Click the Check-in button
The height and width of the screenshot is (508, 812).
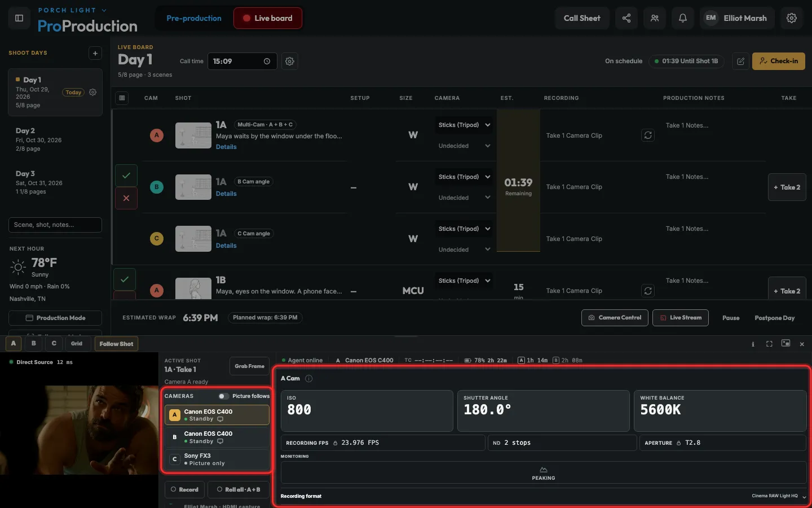(x=778, y=61)
